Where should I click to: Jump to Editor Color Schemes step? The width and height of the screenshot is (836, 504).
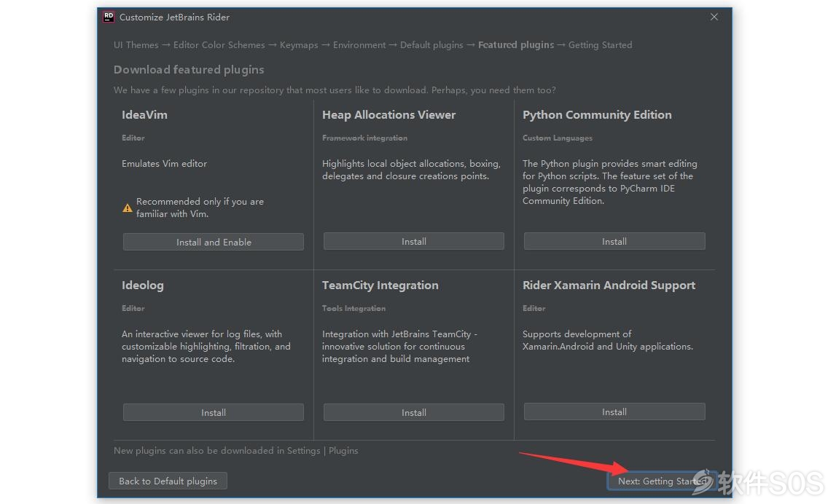tap(219, 44)
